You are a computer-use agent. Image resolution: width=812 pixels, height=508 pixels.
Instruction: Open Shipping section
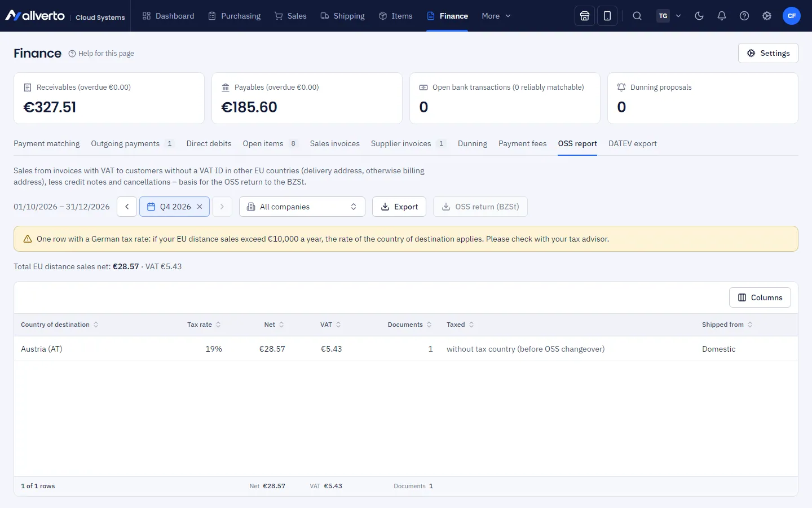(342, 16)
